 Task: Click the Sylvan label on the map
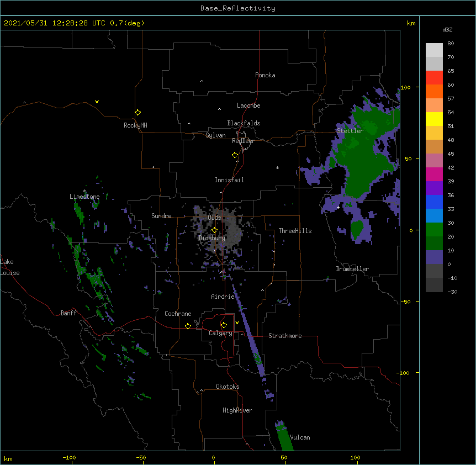pos(215,135)
